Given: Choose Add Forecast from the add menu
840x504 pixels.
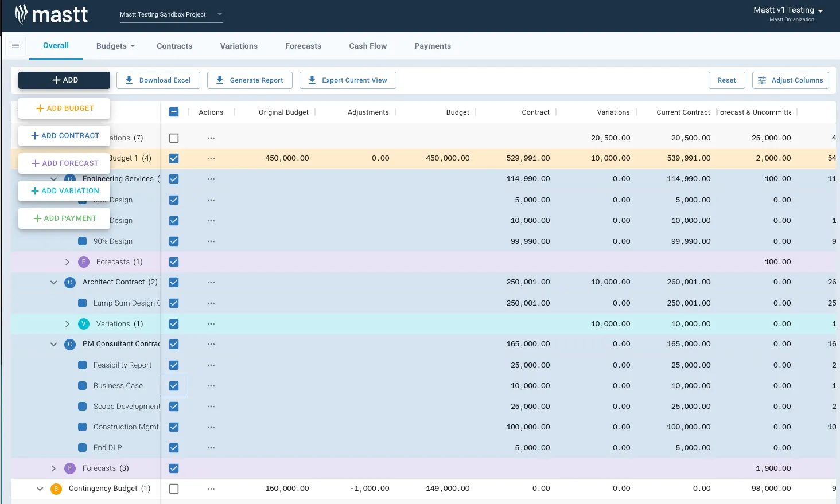Looking at the screenshot, I should (64, 163).
